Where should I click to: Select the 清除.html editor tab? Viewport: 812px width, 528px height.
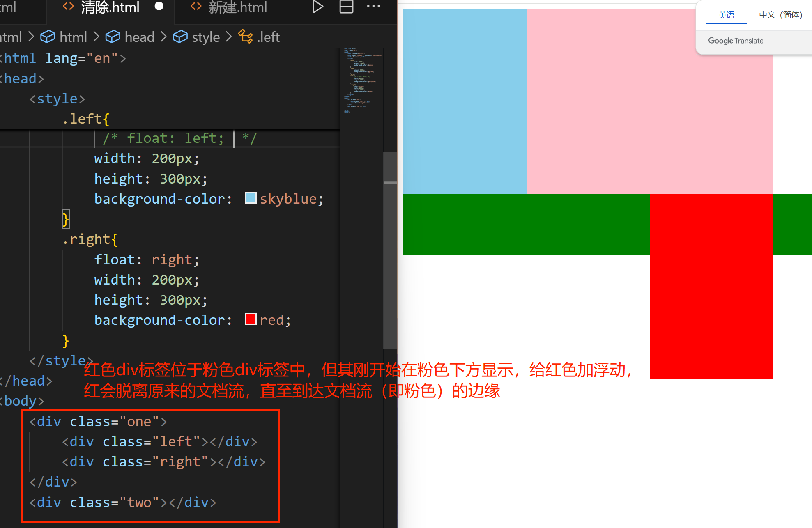(x=110, y=7)
